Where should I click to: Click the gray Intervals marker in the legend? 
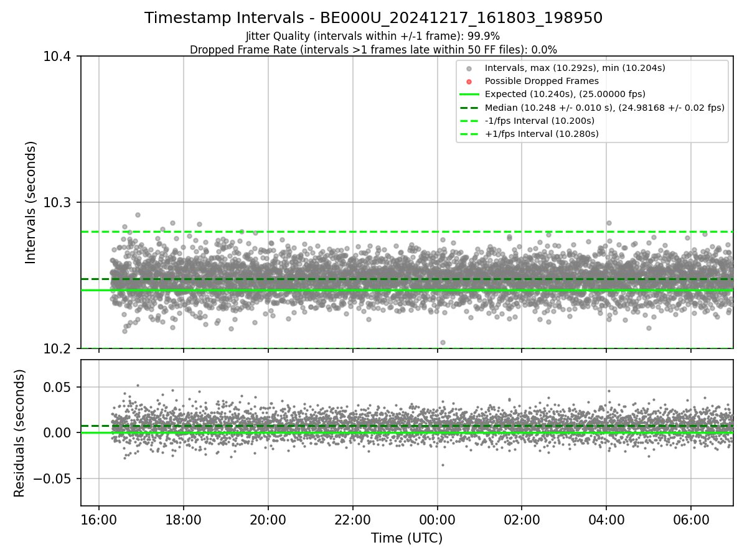[x=469, y=68]
